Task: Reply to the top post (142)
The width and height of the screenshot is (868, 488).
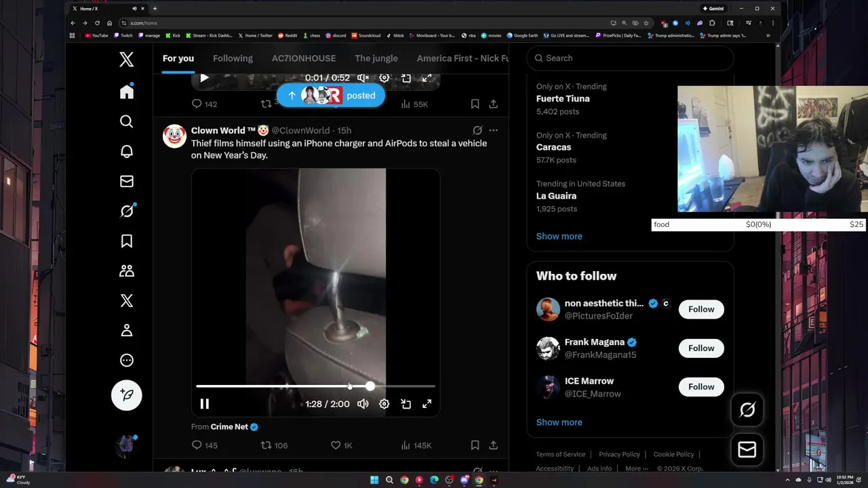Action: 204,104
